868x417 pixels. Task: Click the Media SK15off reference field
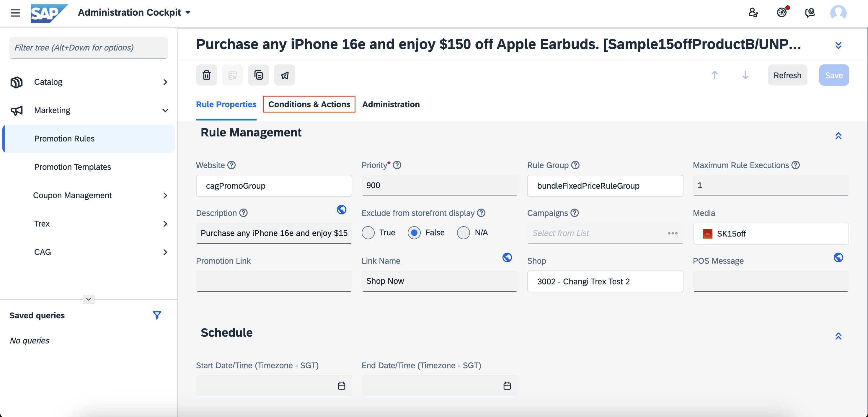point(771,234)
